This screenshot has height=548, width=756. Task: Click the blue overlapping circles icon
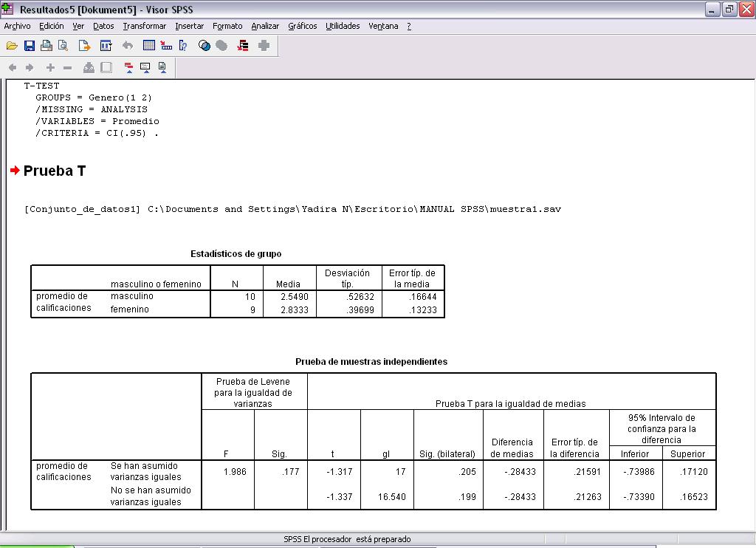click(x=205, y=46)
